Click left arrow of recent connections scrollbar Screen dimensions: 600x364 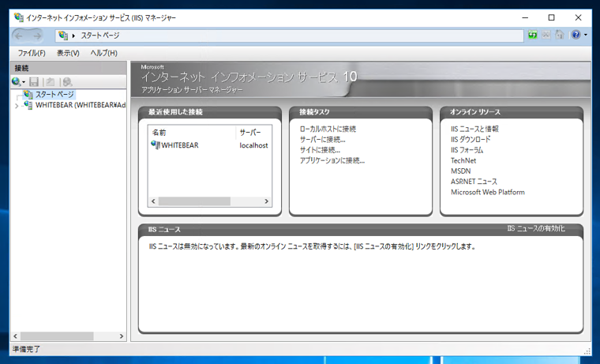153,201
